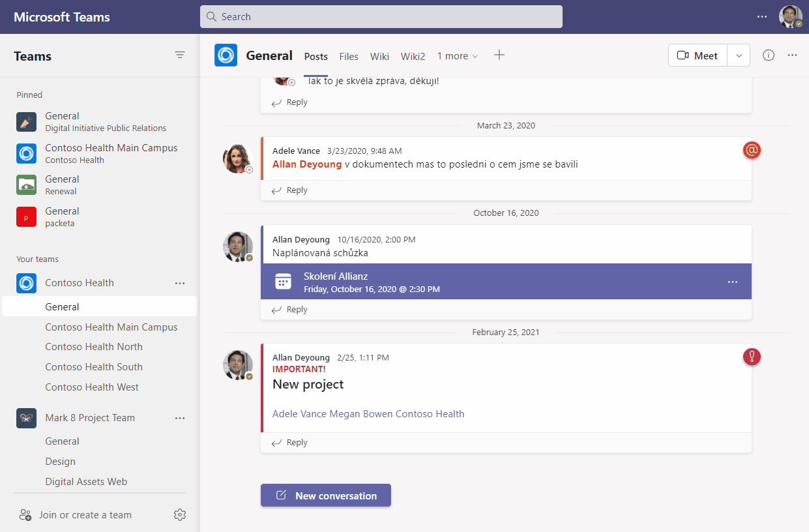Click the calendar icon of Skolení Allianz
The image size is (809, 532).
283,282
